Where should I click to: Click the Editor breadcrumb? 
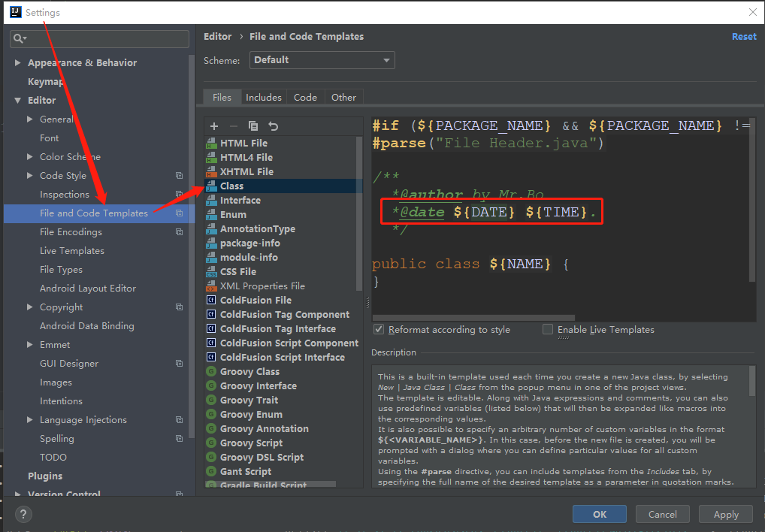(x=218, y=37)
